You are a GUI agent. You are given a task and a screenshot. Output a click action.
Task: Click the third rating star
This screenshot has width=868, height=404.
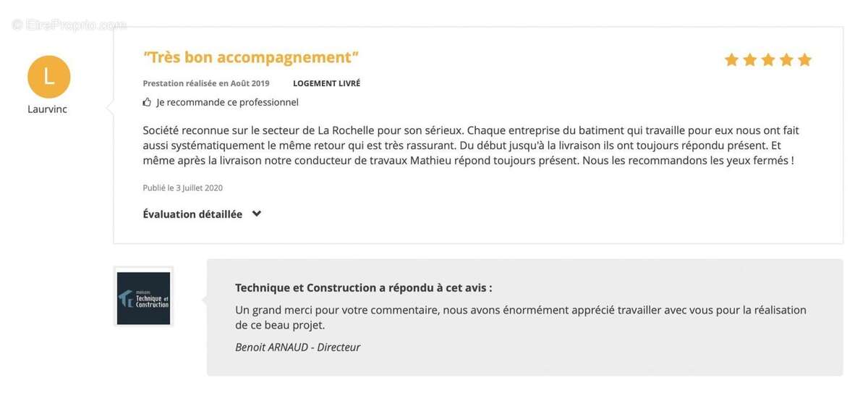(x=768, y=60)
